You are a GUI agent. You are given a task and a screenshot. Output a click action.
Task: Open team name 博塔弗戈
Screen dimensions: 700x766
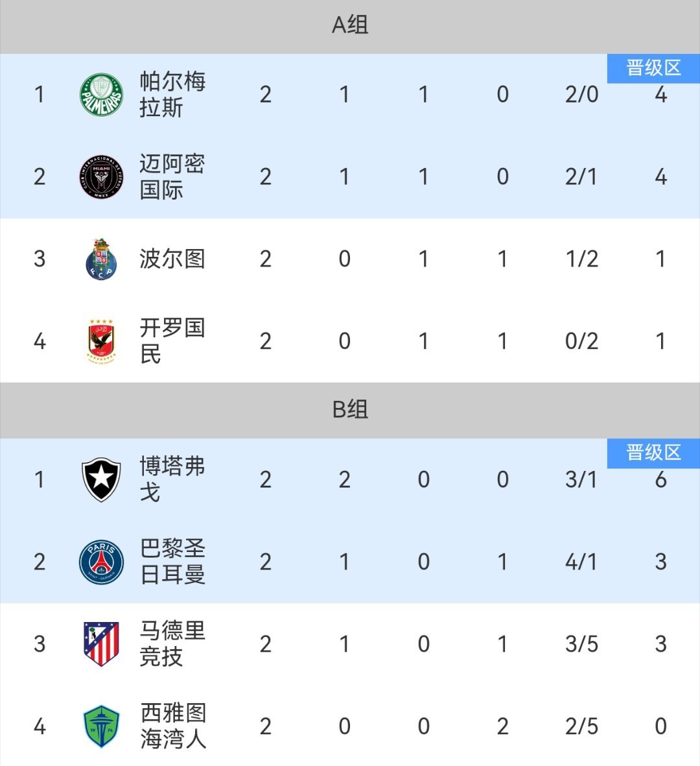(172, 479)
